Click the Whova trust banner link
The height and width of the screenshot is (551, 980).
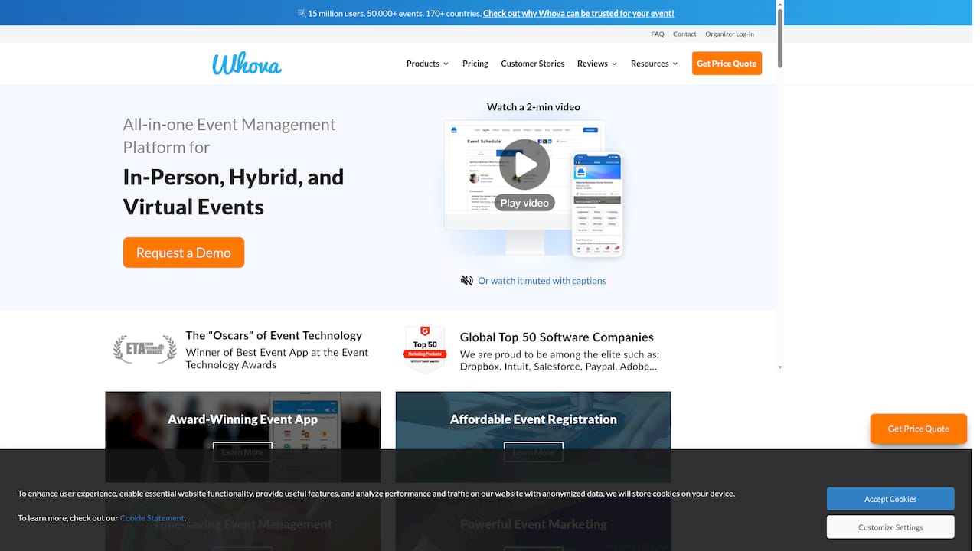577,13
